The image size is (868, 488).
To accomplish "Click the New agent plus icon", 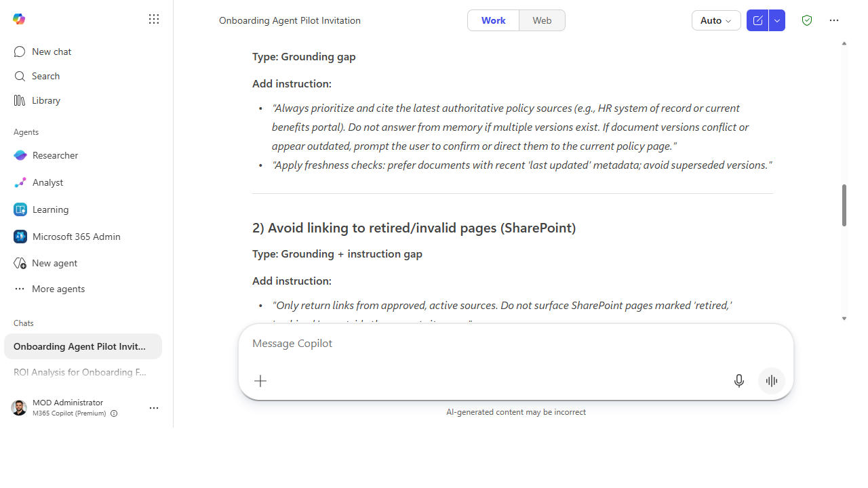I will point(20,263).
